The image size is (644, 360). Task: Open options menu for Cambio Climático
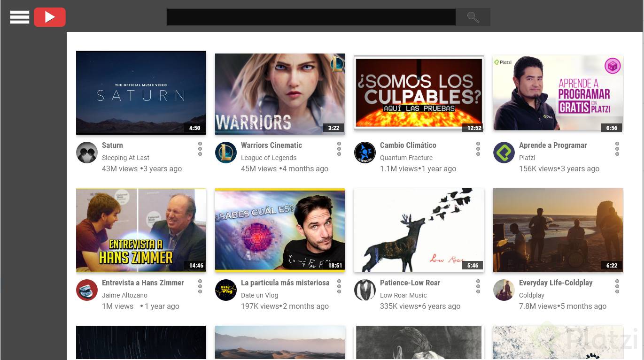click(478, 149)
